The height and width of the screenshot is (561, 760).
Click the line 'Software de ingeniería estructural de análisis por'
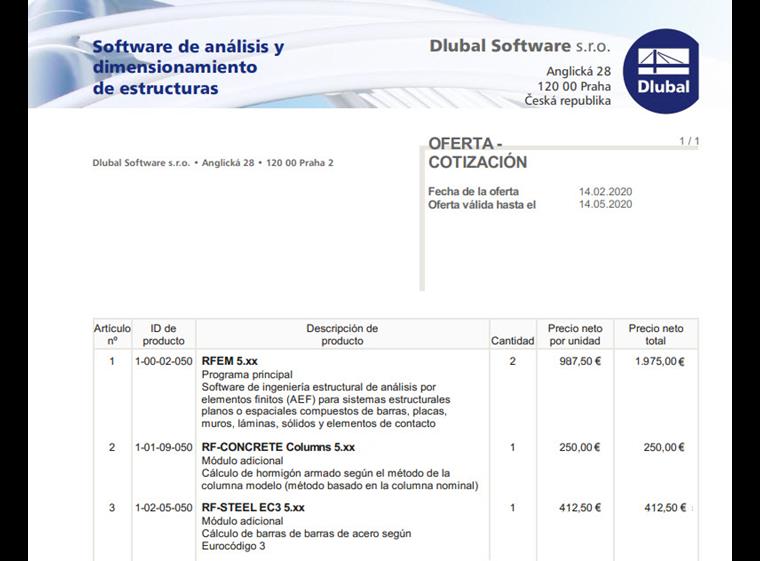click(318, 387)
